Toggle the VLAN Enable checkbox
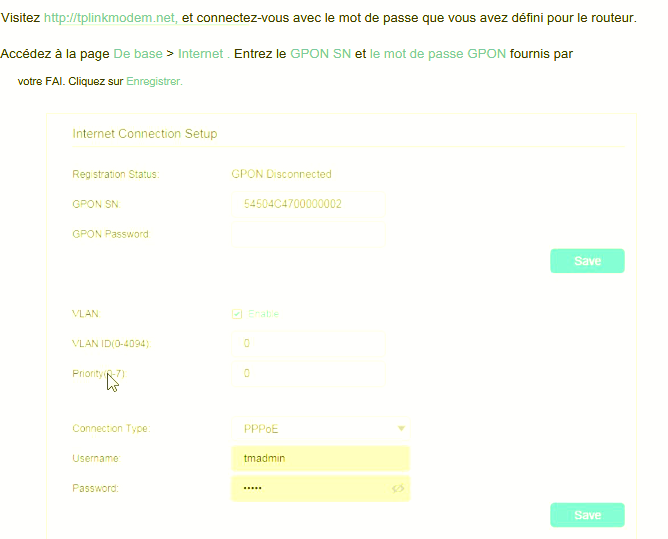Image resolution: width=668 pixels, height=539 pixels. (237, 314)
